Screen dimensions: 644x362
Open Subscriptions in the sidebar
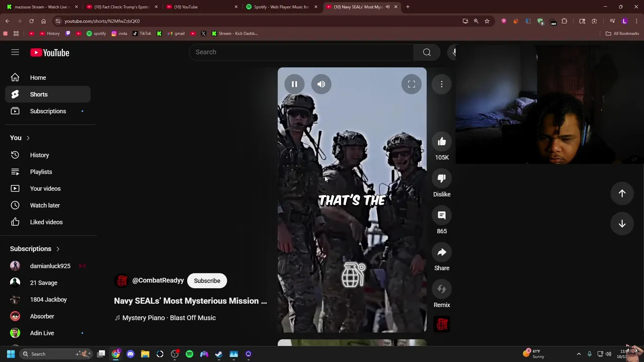48,111
